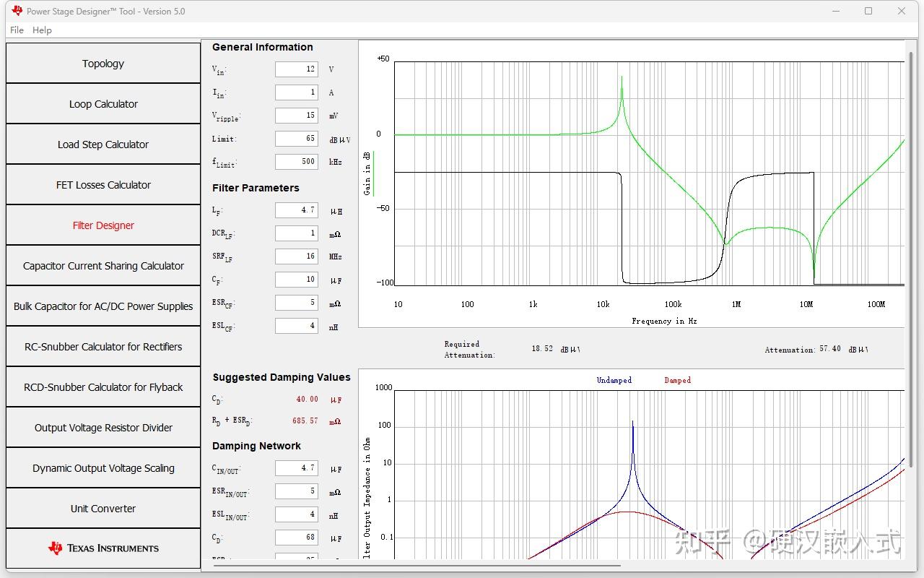Viewport: 924px width, 578px height.
Task: Open RCD-Snubber Calculator for Flyback
Action: point(103,387)
